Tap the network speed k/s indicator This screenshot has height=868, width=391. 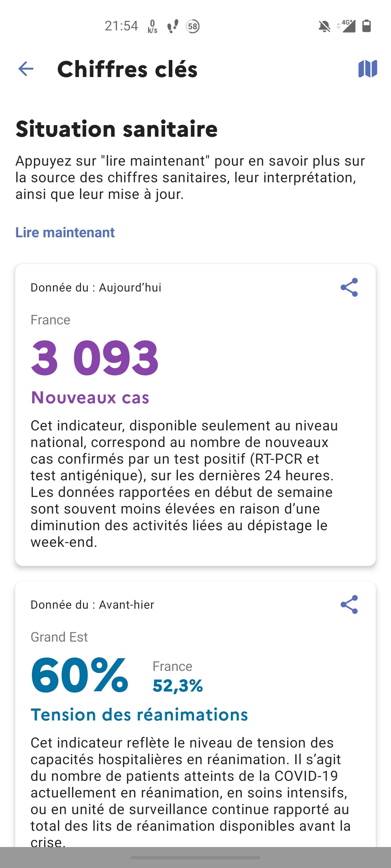click(x=152, y=26)
